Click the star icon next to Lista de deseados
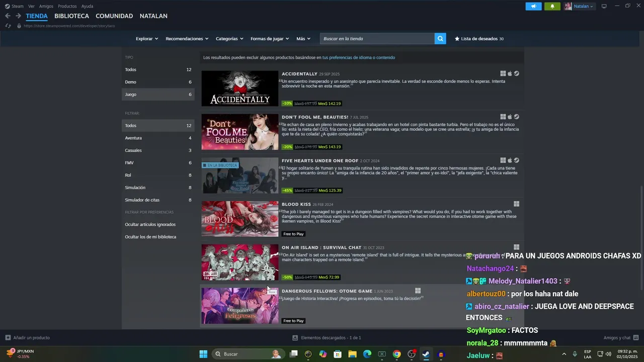The width and height of the screenshot is (644, 362). tap(457, 39)
